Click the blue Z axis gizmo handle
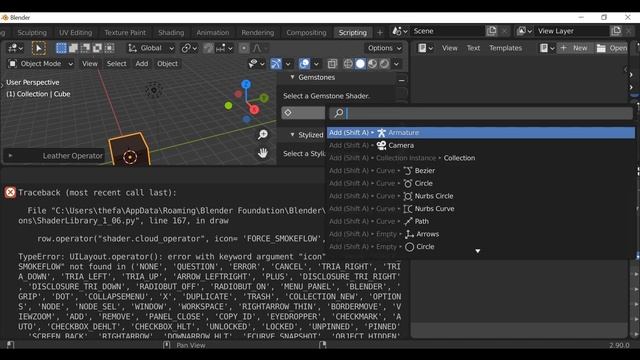The image size is (640, 360). (x=246, y=84)
